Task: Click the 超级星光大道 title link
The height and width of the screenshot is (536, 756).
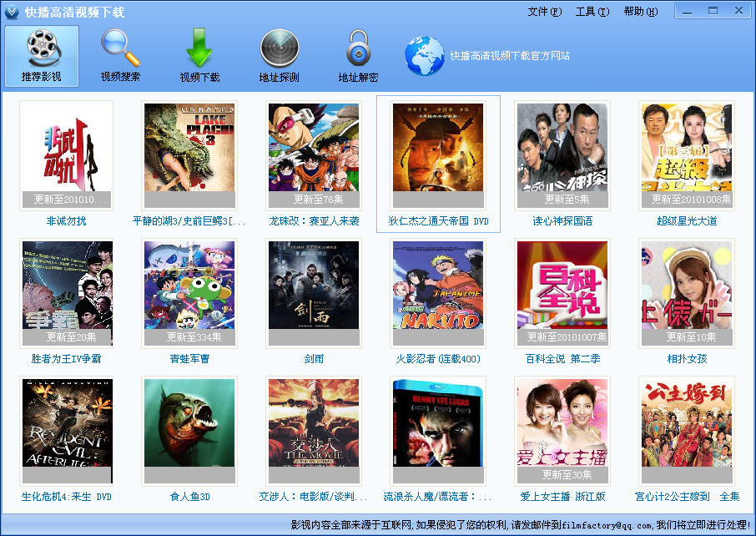Action: (687, 221)
